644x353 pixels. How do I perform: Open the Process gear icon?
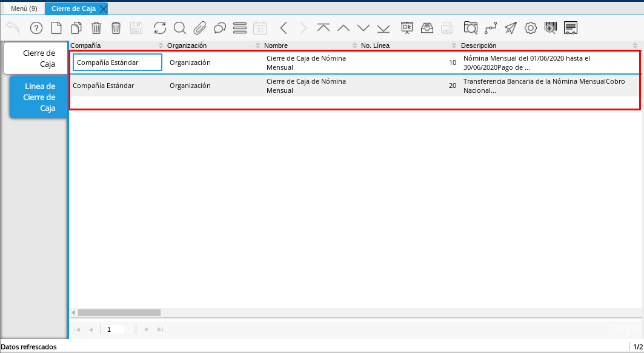pyautogui.click(x=531, y=28)
